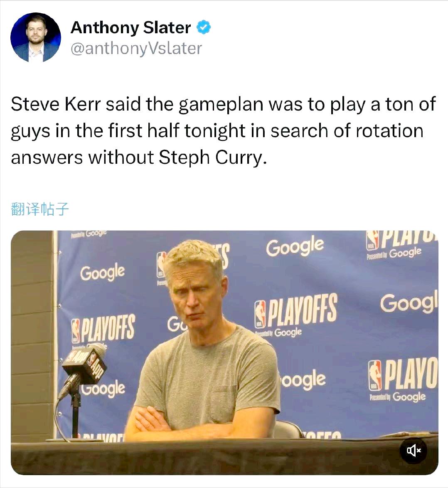Open Anthony Slater's profile picture

36,37
